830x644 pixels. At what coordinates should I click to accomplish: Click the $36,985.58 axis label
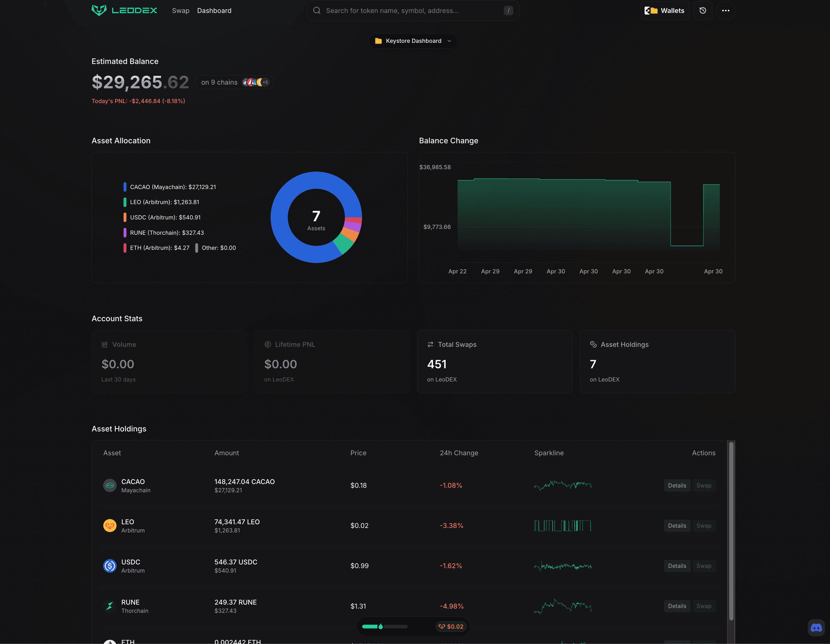[x=435, y=167]
